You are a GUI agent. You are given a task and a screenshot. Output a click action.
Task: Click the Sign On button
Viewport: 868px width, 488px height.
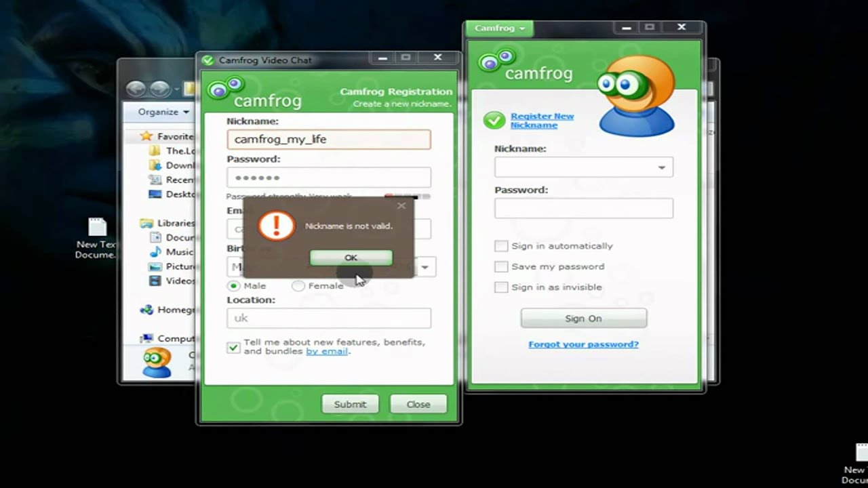pyautogui.click(x=584, y=319)
